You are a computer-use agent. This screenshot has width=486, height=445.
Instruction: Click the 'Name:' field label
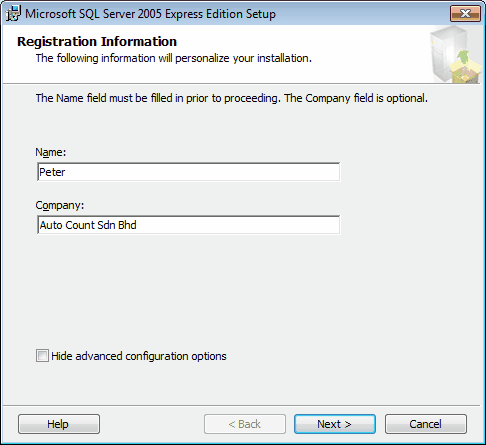[51, 152]
